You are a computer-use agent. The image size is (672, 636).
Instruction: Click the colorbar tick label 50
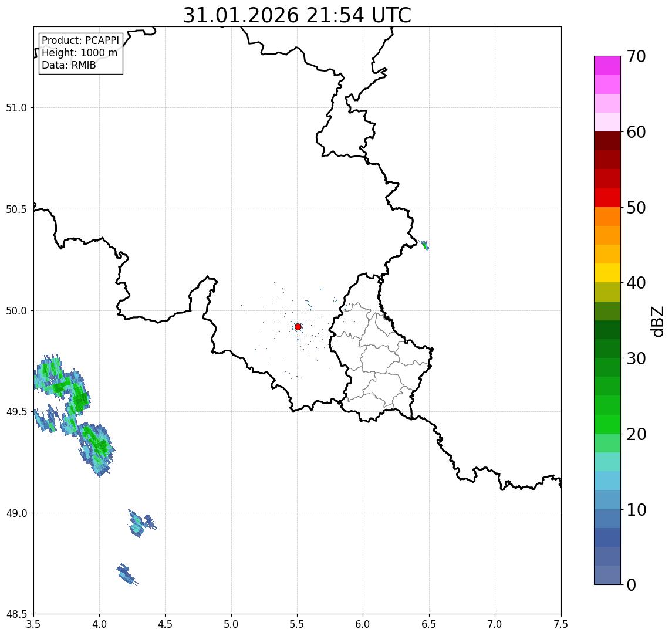click(636, 208)
